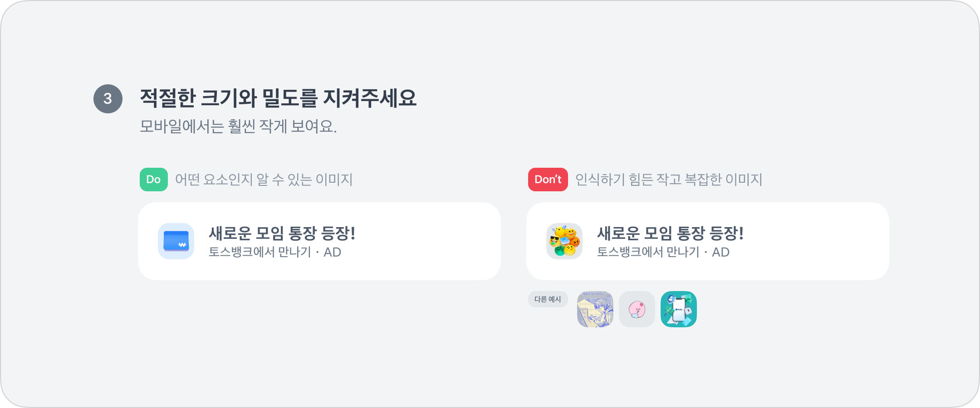Click the caption '어떤 요소인지 알 수 있는 이미지'
Viewport: 980px width, 408px height.
pos(264,180)
